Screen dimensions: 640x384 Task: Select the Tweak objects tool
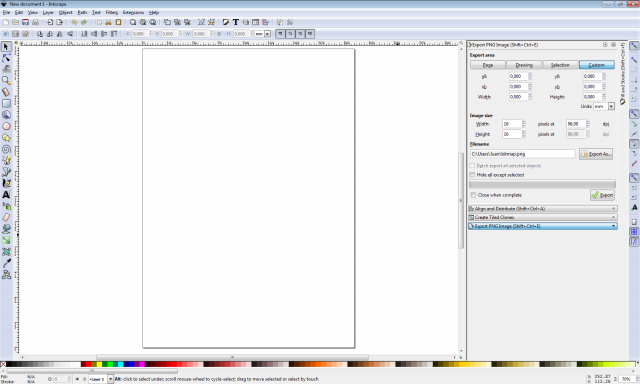point(6,69)
